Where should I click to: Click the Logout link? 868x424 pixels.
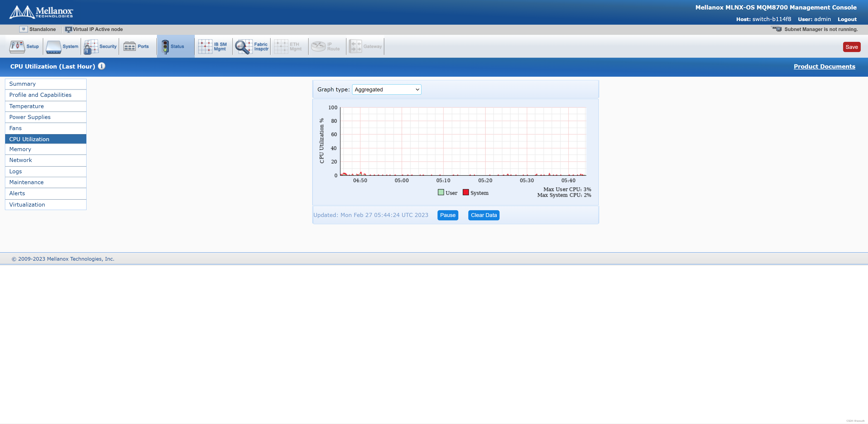point(847,19)
